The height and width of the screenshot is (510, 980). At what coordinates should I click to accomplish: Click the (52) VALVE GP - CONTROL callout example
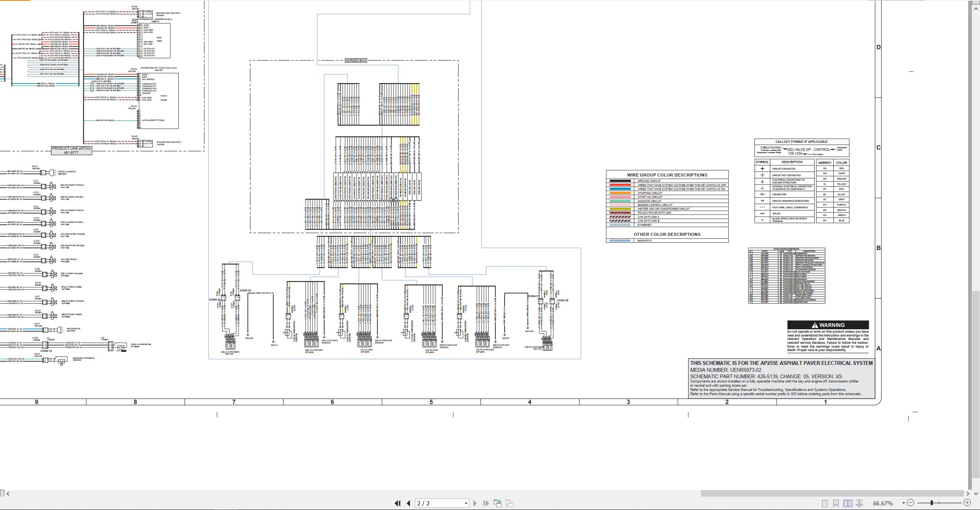(808, 150)
